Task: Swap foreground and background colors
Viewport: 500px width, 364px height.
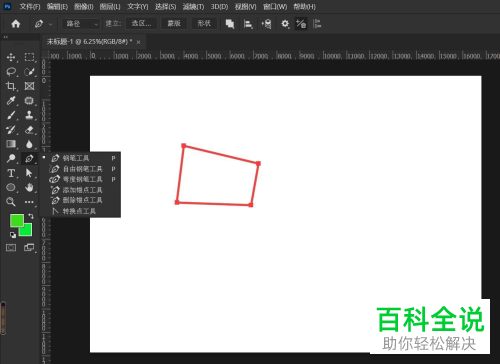Action: coord(31,216)
